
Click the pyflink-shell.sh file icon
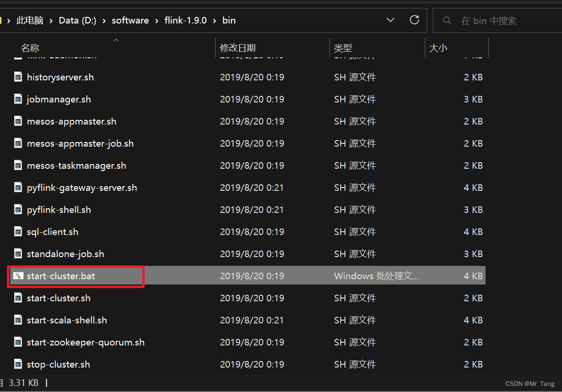[18, 210]
